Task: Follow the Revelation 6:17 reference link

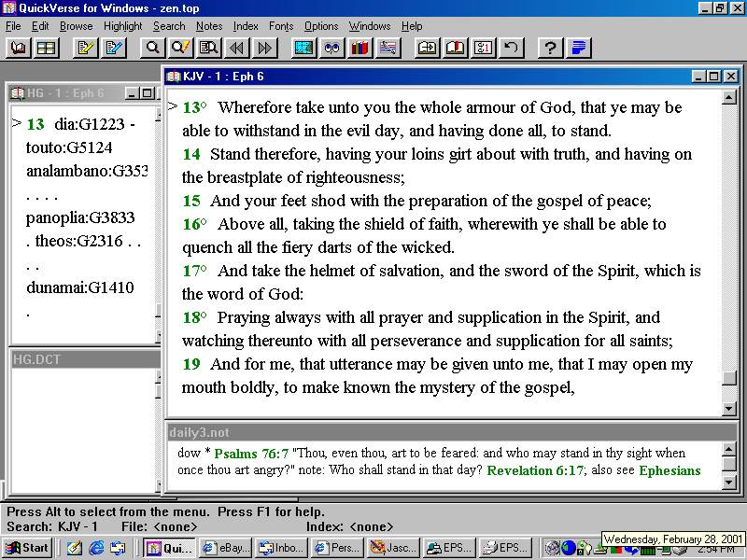Action: [x=535, y=470]
